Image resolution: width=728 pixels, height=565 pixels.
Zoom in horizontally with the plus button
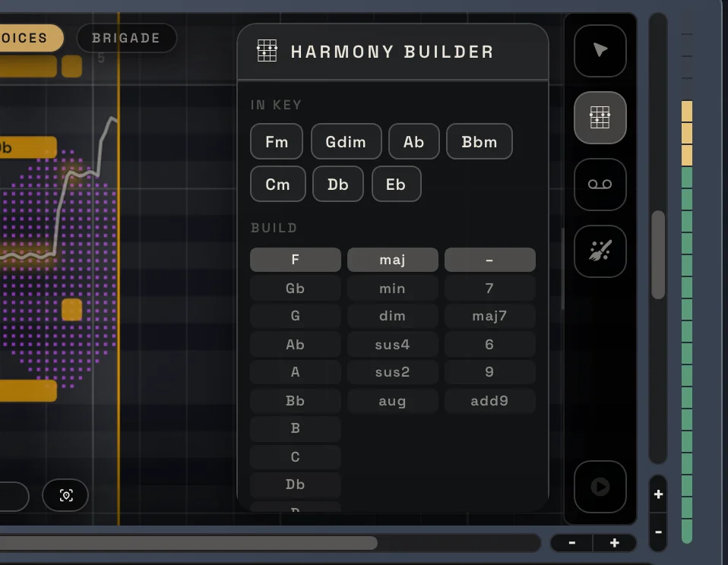[614, 543]
